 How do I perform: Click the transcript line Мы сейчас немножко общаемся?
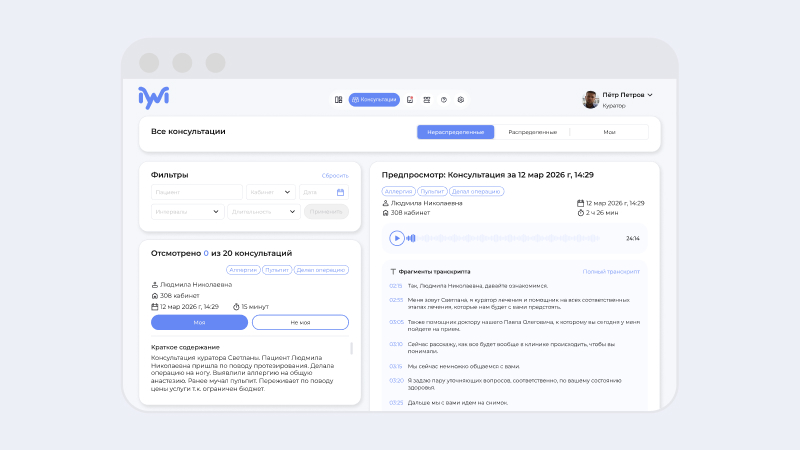click(463, 366)
